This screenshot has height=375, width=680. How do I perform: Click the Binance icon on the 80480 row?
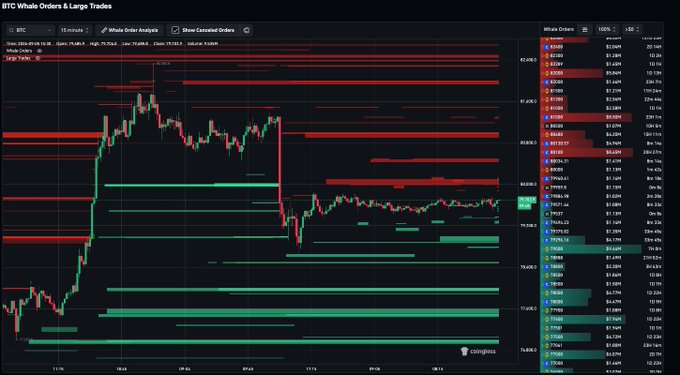[x=547, y=134]
